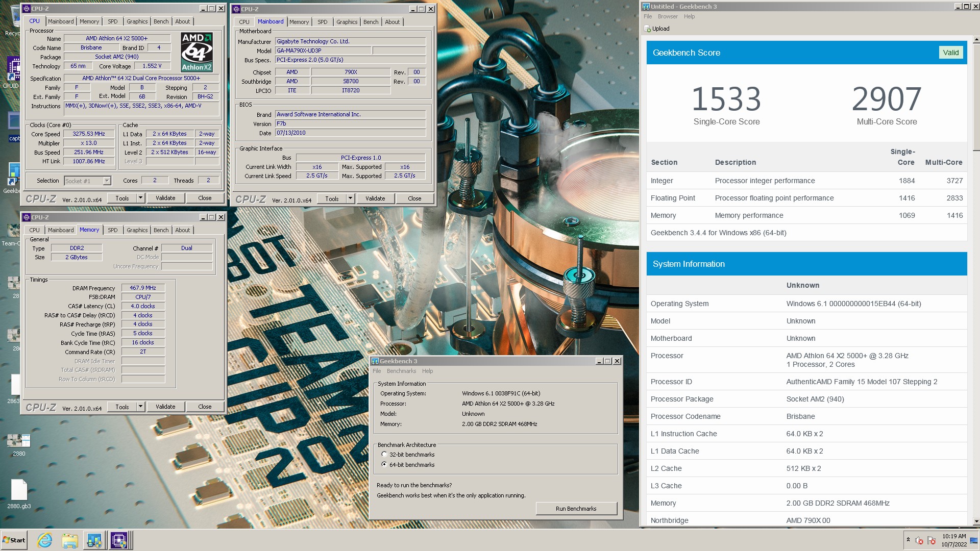The height and width of the screenshot is (551, 980).
Task: Open Tools dropdown arrow in Memory window
Action: point(141,407)
